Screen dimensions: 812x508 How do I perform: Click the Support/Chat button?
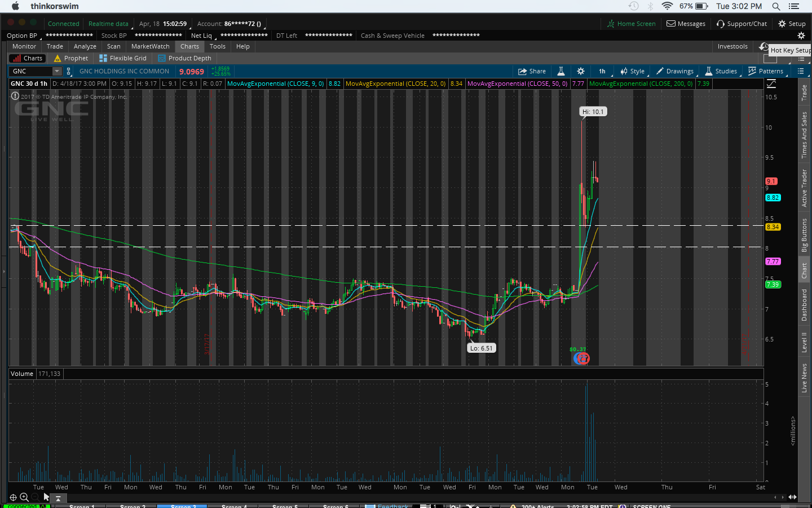pyautogui.click(x=742, y=24)
